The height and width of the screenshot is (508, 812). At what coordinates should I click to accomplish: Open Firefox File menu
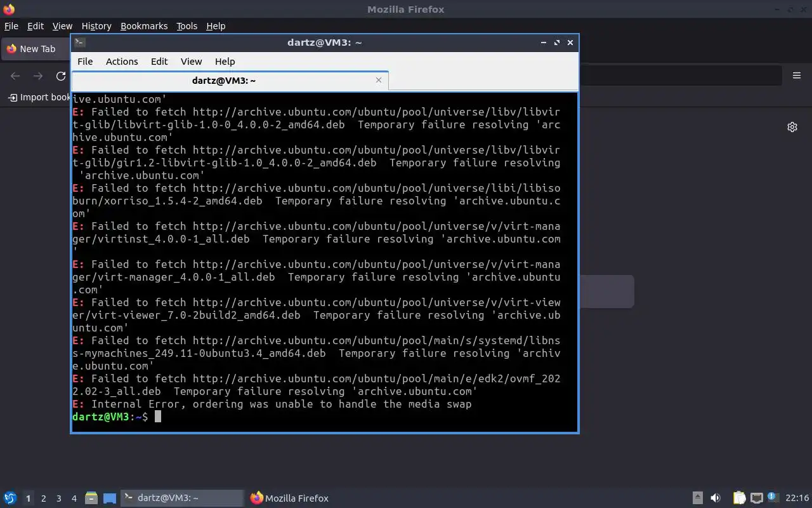11,26
